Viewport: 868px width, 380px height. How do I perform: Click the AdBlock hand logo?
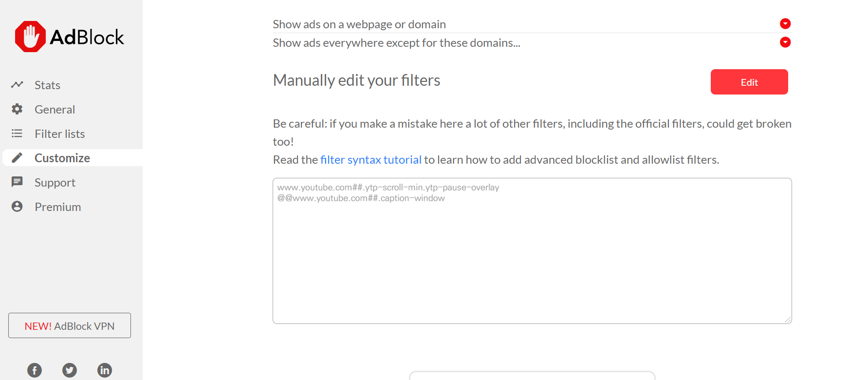(x=30, y=37)
